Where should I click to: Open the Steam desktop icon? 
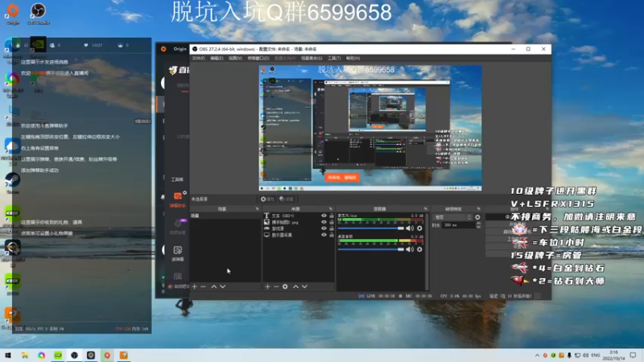pyautogui.click(x=12, y=183)
